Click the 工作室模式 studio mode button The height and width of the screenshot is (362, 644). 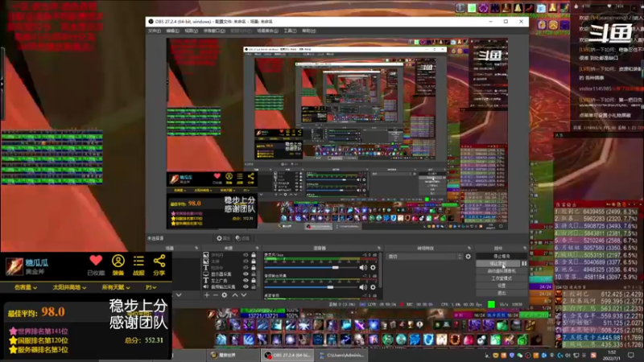pos(502,278)
